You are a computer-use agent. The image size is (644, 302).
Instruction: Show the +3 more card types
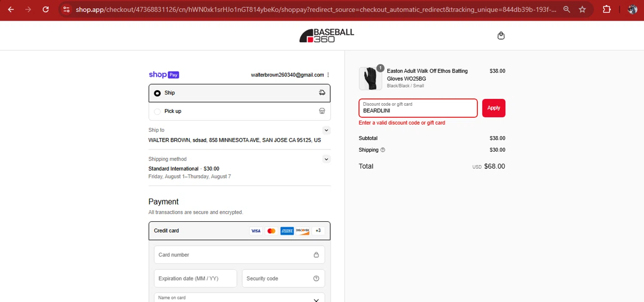[x=318, y=231]
